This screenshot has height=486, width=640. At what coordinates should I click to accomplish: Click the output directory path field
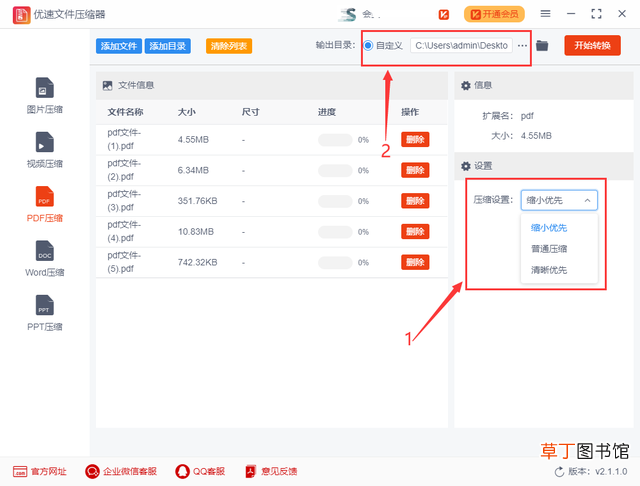tap(461, 45)
